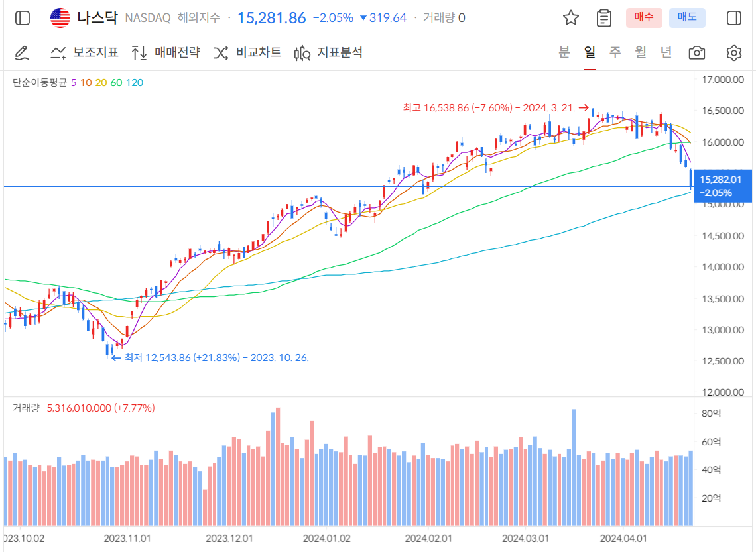Select the pencil drawing tool
Image resolution: width=756 pixels, height=552 pixels.
(x=22, y=53)
